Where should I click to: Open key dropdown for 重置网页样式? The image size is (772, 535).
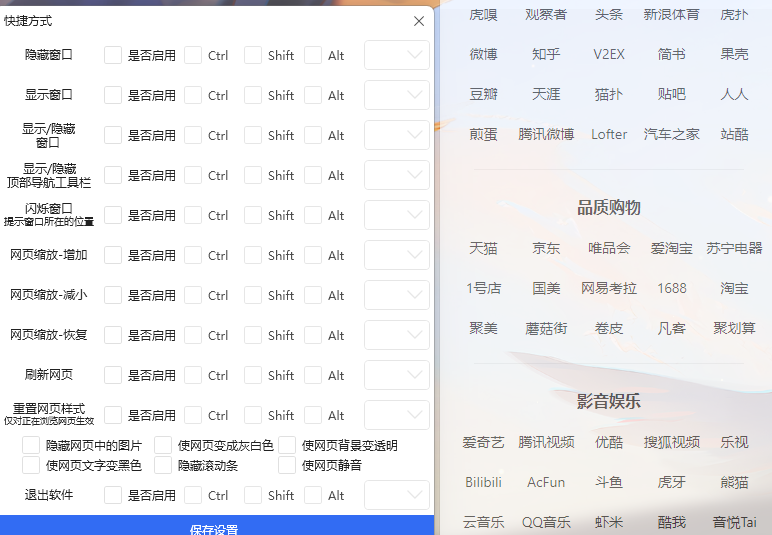point(397,415)
